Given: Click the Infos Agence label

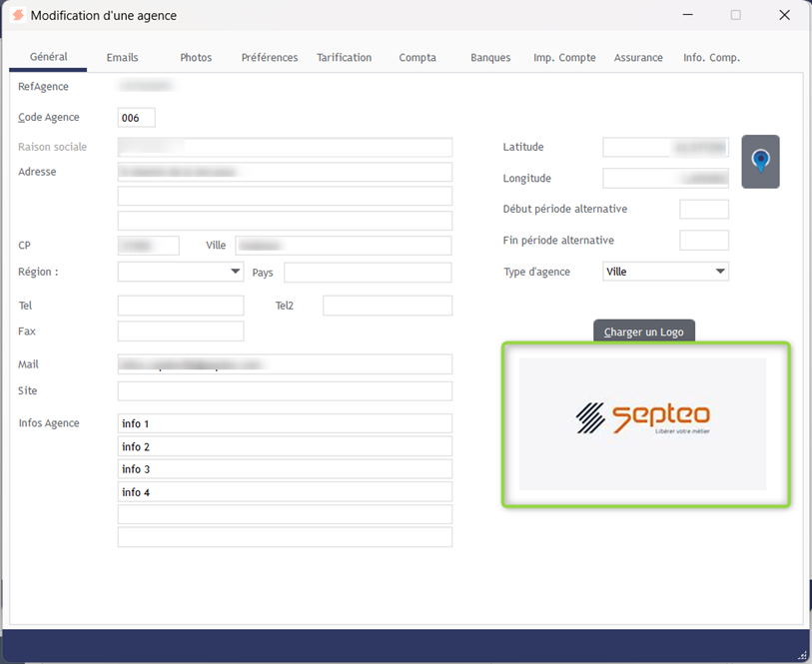Looking at the screenshot, I should pos(49,423).
